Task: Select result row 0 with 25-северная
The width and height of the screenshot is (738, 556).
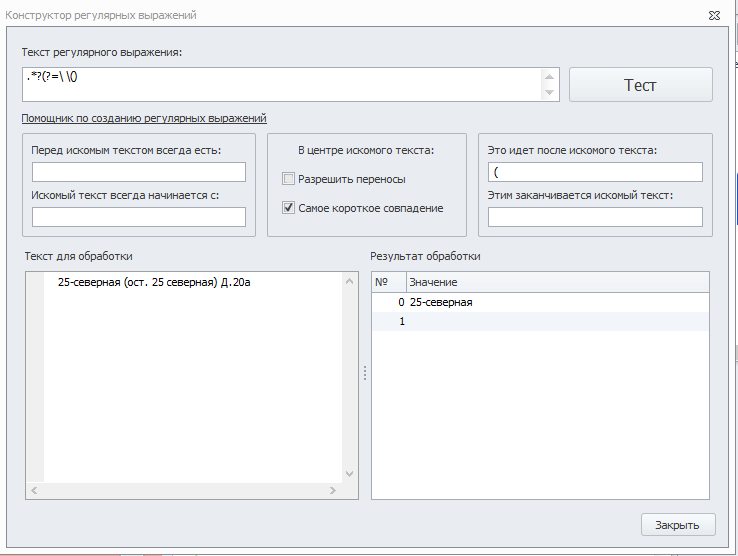Action: pyautogui.click(x=540, y=302)
